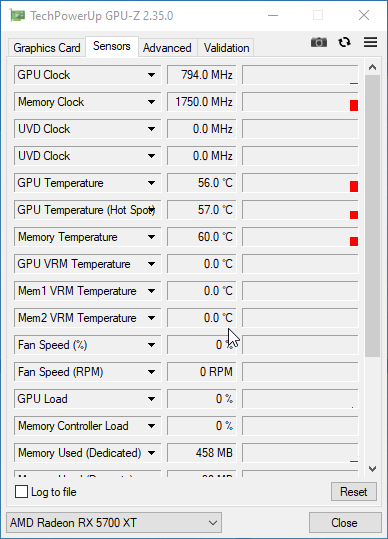Viewport: 388px width, 539px height.
Task: Go to the Validation tab
Action: [x=226, y=48]
